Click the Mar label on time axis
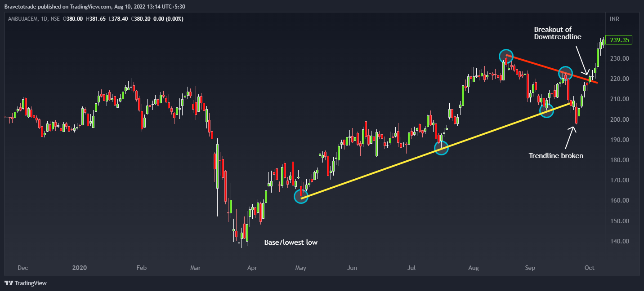Image resolution: width=644 pixels, height=291 pixels. coord(195,268)
